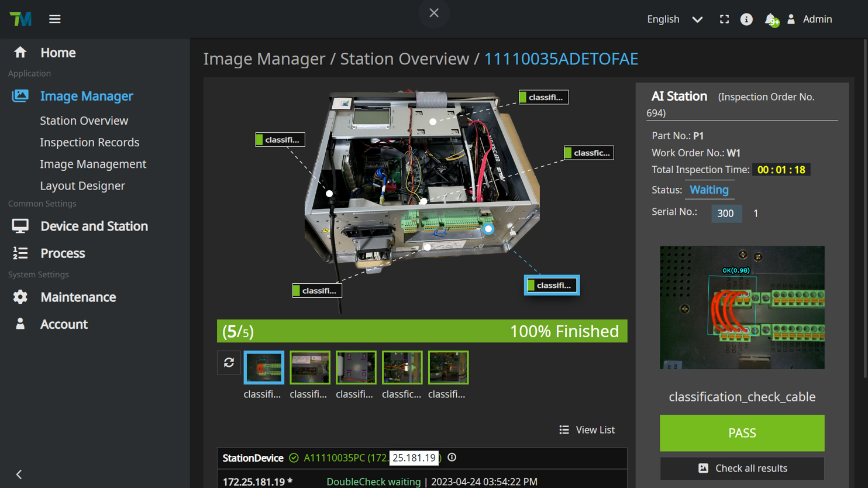Viewport: 868px width, 488px height.
Task: Open Inspection Records page
Action: point(89,142)
